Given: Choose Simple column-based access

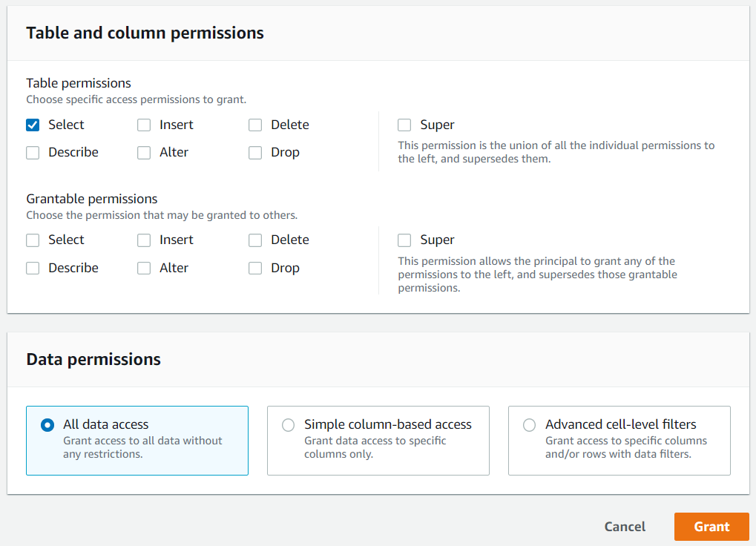Looking at the screenshot, I should [x=289, y=425].
